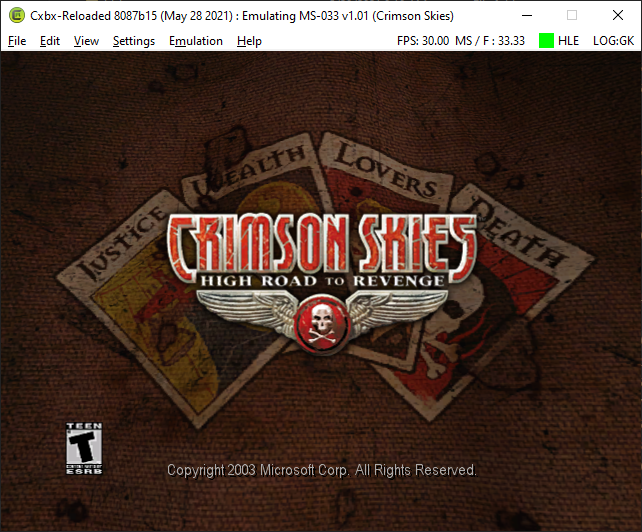The height and width of the screenshot is (532, 642).
Task: Open the Help menu
Action: pos(249,41)
